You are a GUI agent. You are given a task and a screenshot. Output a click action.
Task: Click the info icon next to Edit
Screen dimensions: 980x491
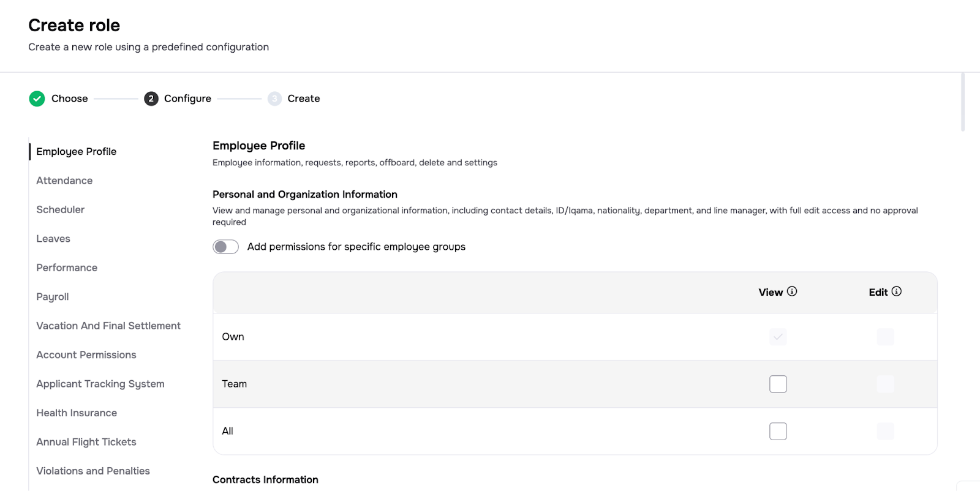pyautogui.click(x=896, y=291)
